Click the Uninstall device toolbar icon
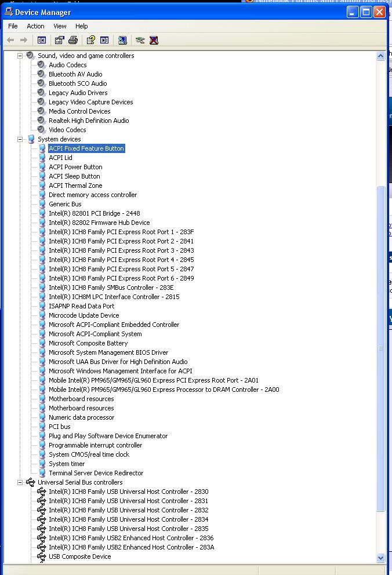The image size is (392, 575). 154,40
